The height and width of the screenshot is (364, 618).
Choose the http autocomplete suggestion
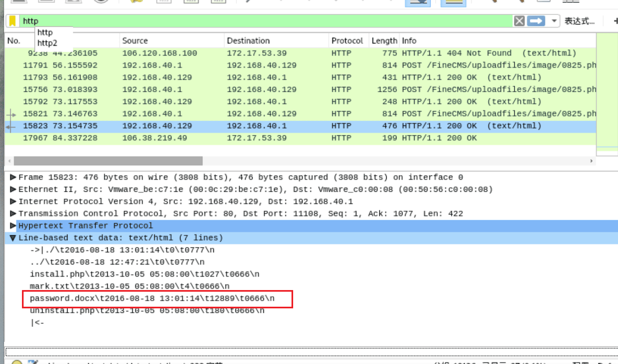[45, 32]
